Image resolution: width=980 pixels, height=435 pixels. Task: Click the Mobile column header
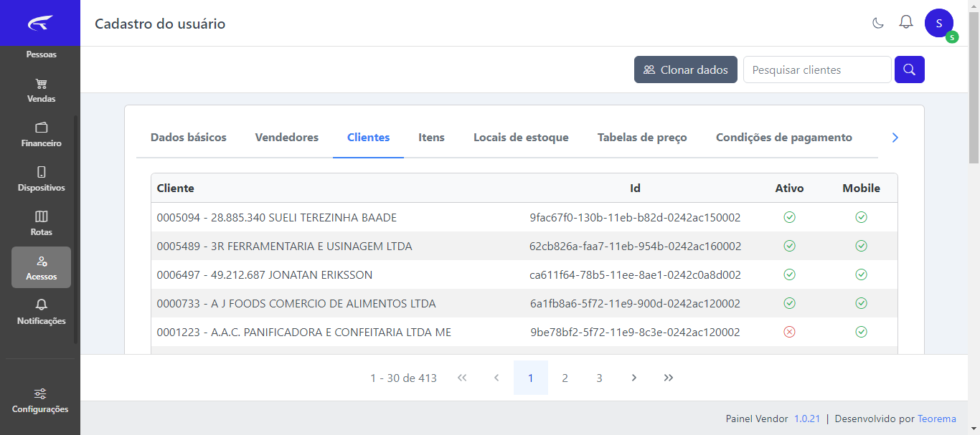(x=862, y=188)
